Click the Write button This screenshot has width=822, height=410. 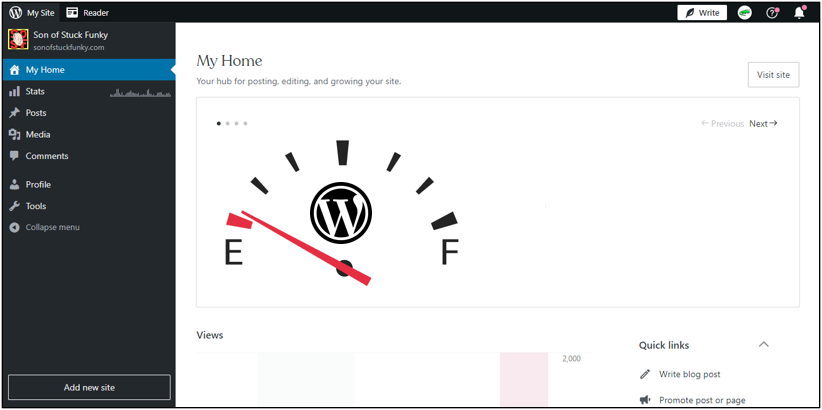click(701, 13)
